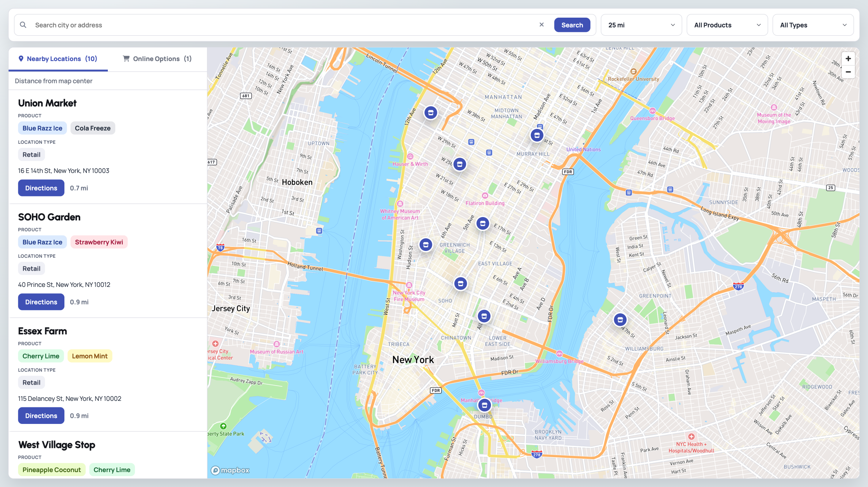
Task: Click the store marker in Williamsburg
Action: 620,320
